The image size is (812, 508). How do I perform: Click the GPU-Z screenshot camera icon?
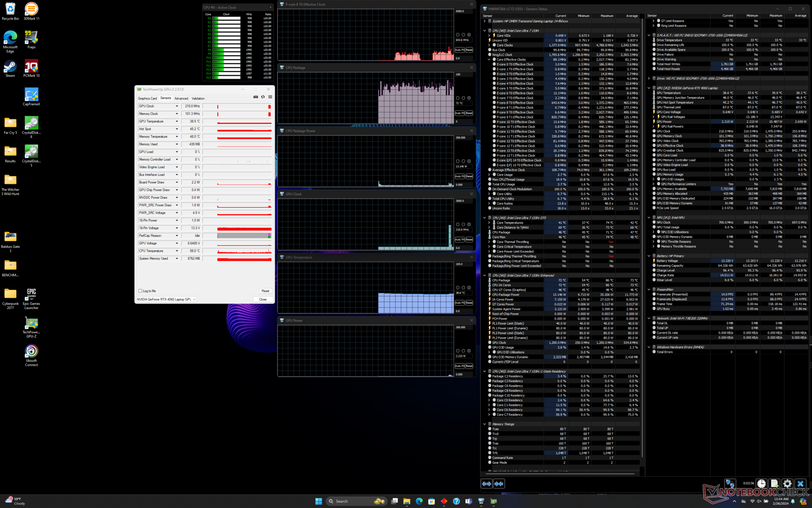pyautogui.click(x=255, y=97)
